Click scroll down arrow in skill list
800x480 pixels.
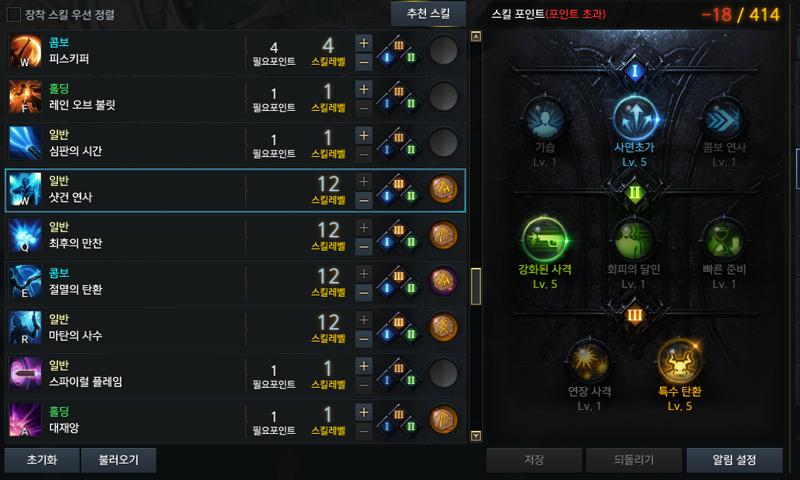pyautogui.click(x=476, y=436)
